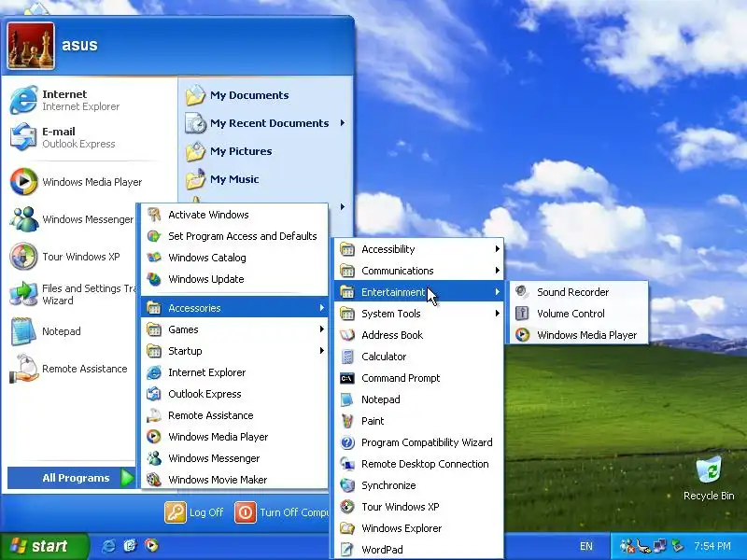Launch Windows Messenger from the recent programs list
747x560 pixels.
pyautogui.click(x=72, y=219)
